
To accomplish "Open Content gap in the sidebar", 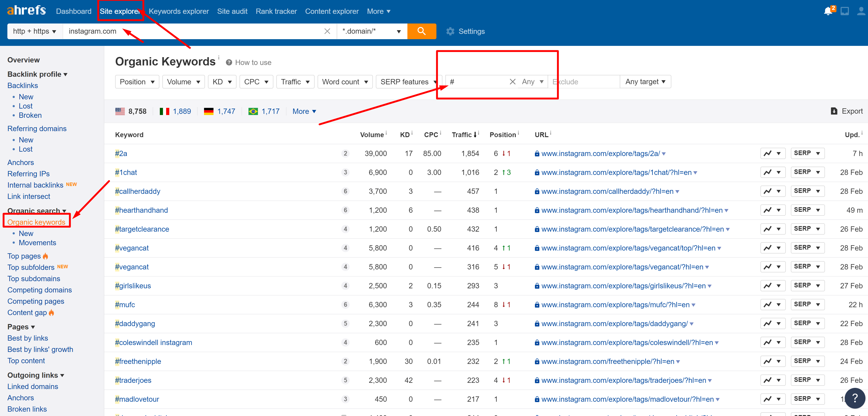I will tap(27, 313).
